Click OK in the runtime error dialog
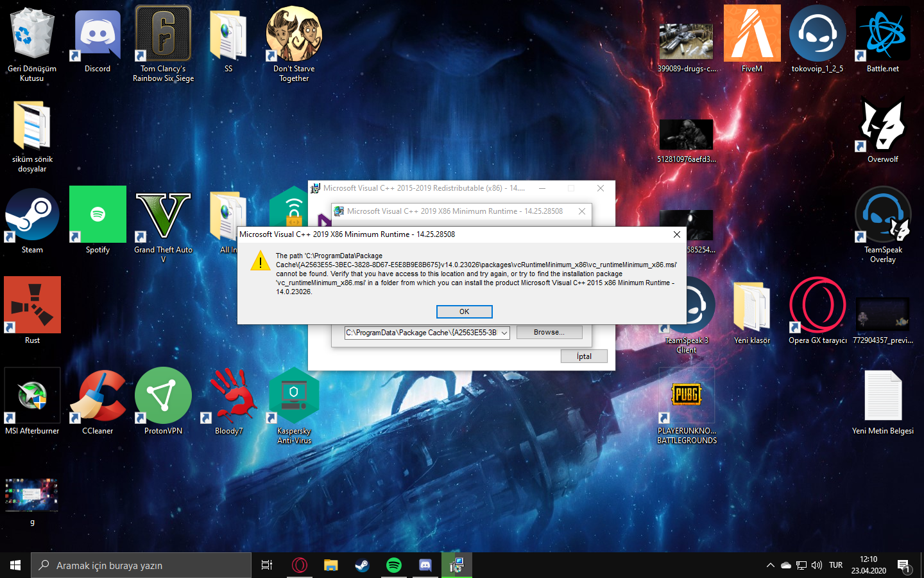This screenshot has height=578, width=924. pyautogui.click(x=464, y=311)
